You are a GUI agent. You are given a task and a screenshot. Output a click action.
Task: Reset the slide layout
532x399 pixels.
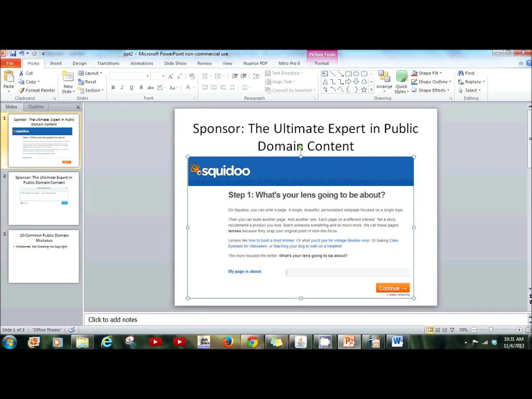pos(87,82)
